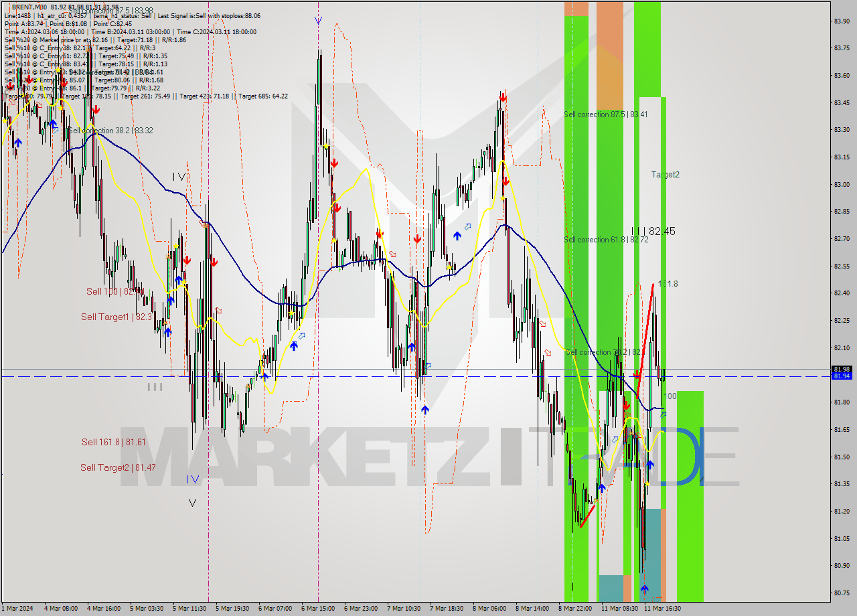The width and height of the screenshot is (857, 616).
Task: Click the 81.20 price axis label
Action: click(x=842, y=511)
